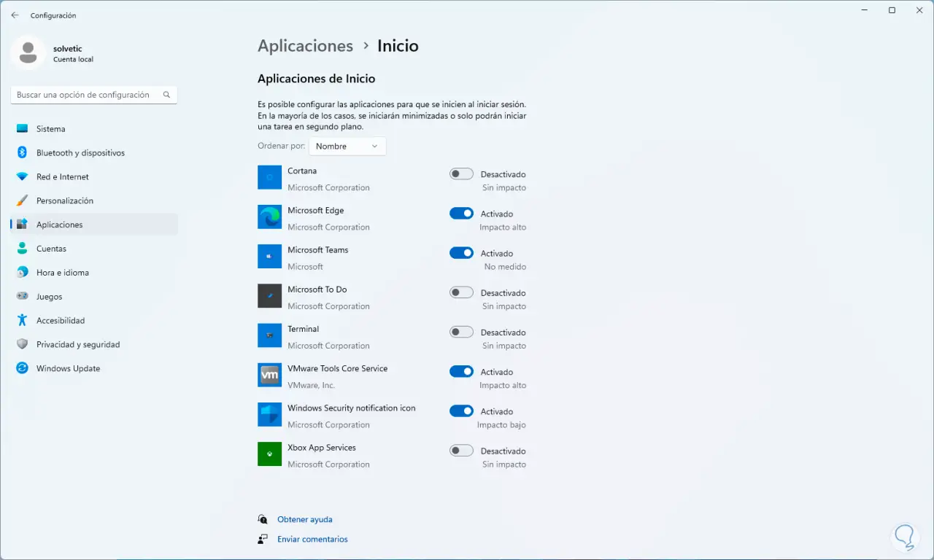Disable VMware Tools Core Service toggle
The height and width of the screenshot is (560, 934).
[x=461, y=371]
